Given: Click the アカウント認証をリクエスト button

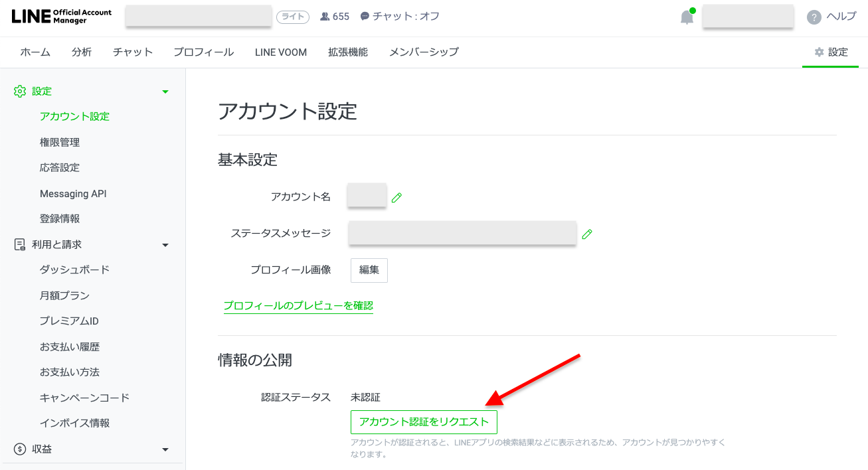Looking at the screenshot, I should pos(424,422).
